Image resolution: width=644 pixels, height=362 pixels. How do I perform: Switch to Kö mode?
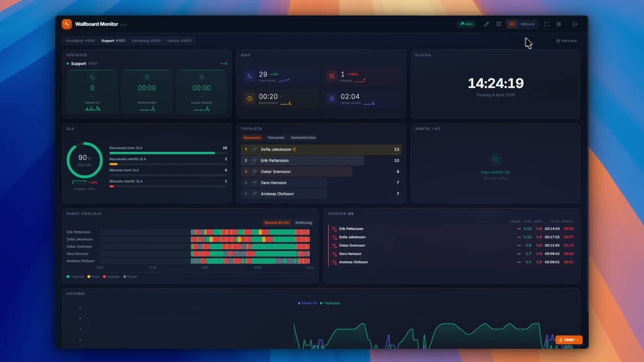click(x=512, y=24)
